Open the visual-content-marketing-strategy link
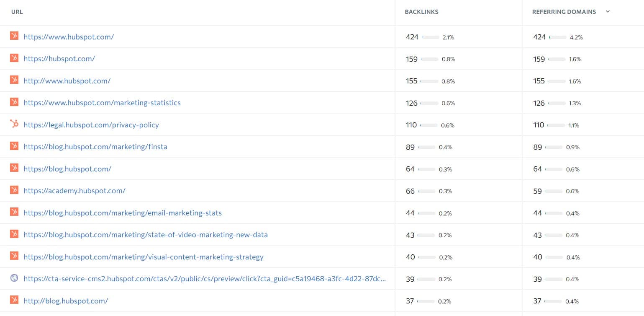Image resolution: width=644 pixels, height=316 pixels. point(144,257)
